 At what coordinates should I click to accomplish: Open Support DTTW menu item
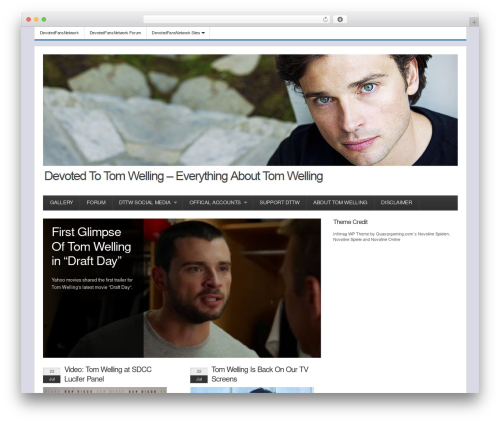click(280, 203)
